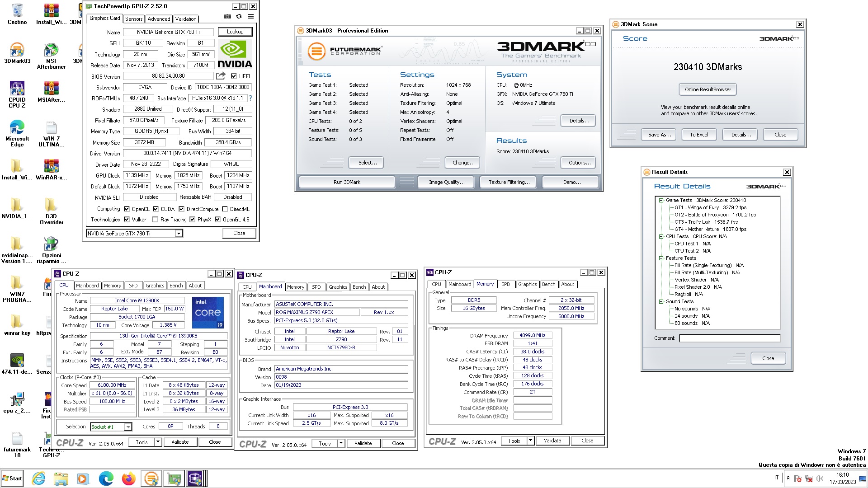Click the NVIDIA logo in GPU-Z
The width and height of the screenshot is (868, 488).
tap(235, 54)
